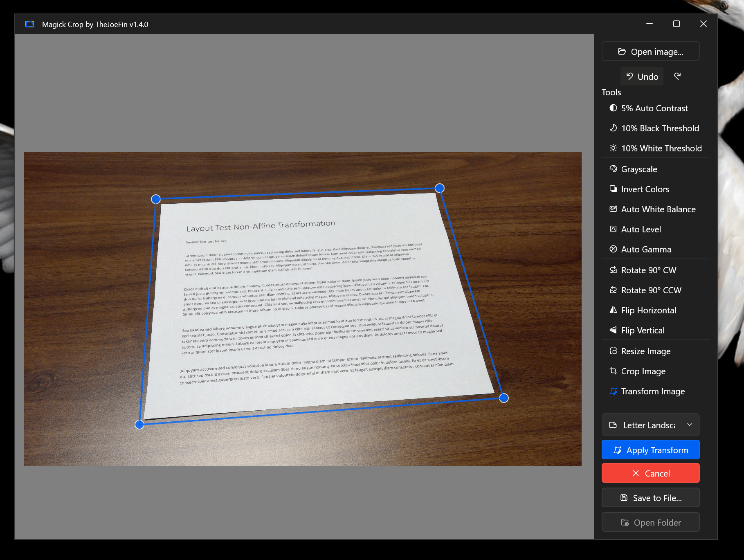Apply 5% Auto Contrast tool
This screenshot has height=560, width=744.
tap(654, 108)
